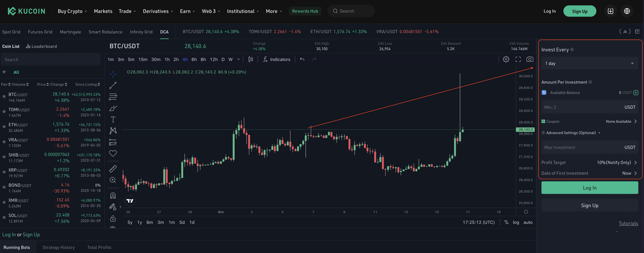
Task: Favorite the BTC/USDT pair star
Action: [x=4, y=96]
